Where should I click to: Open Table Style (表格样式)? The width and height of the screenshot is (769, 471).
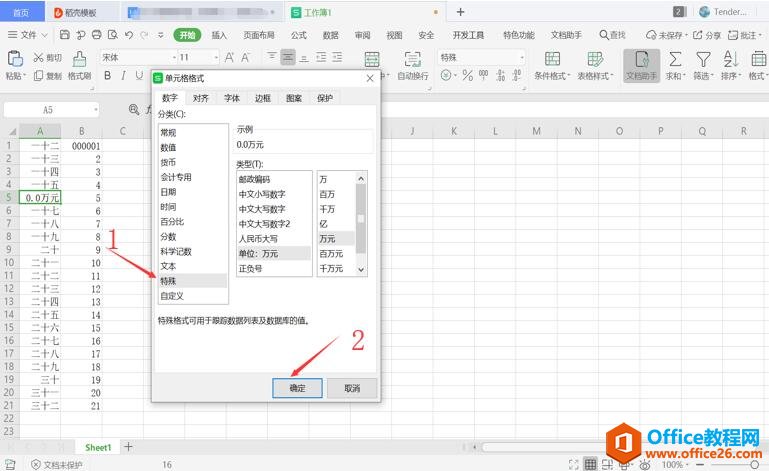(x=595, y=66)
